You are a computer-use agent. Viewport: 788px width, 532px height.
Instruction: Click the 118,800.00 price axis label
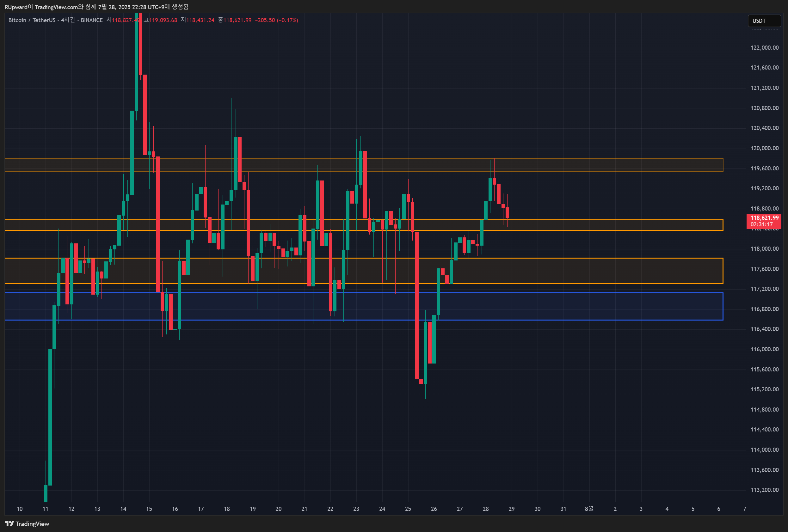(764, 209)
